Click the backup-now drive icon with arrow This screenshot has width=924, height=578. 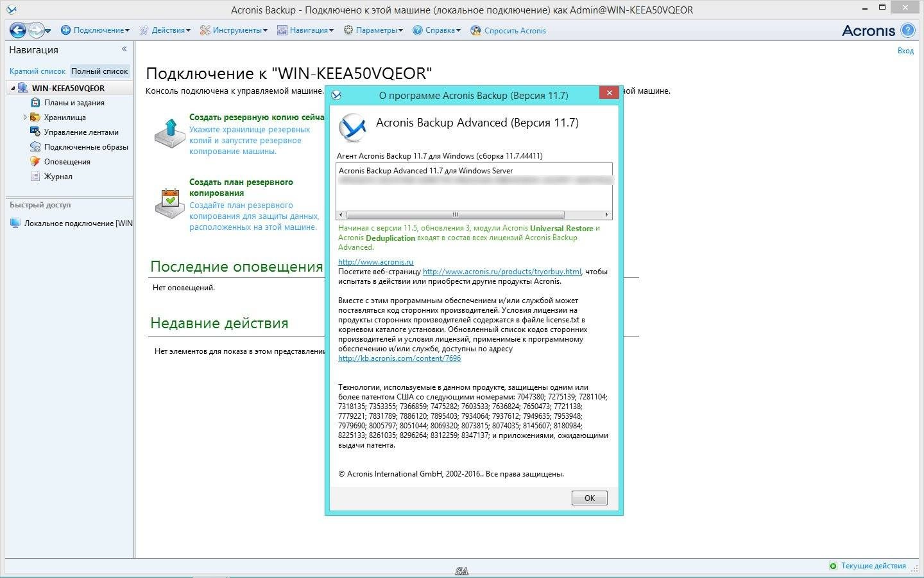169,133
